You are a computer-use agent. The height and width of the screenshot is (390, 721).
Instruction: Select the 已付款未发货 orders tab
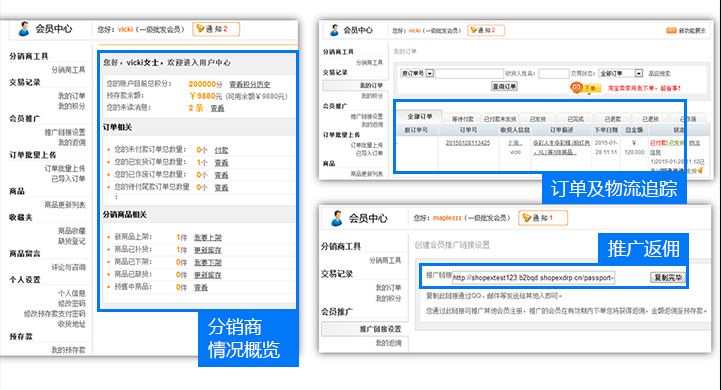point(500,119)
